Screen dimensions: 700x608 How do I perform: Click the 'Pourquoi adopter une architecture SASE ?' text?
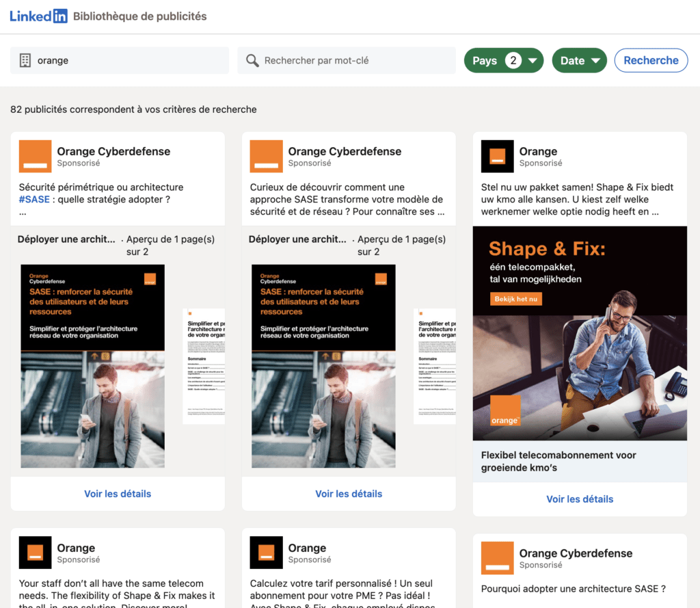click(574, 589)
